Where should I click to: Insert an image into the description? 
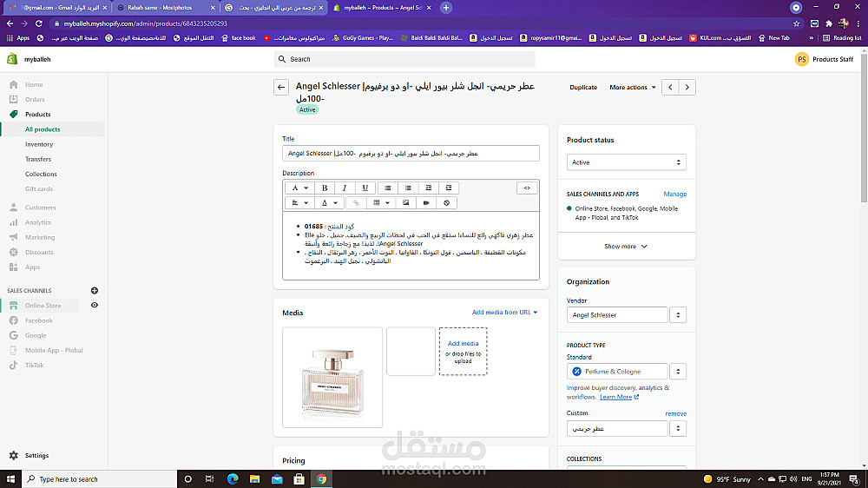click(405, 202)
